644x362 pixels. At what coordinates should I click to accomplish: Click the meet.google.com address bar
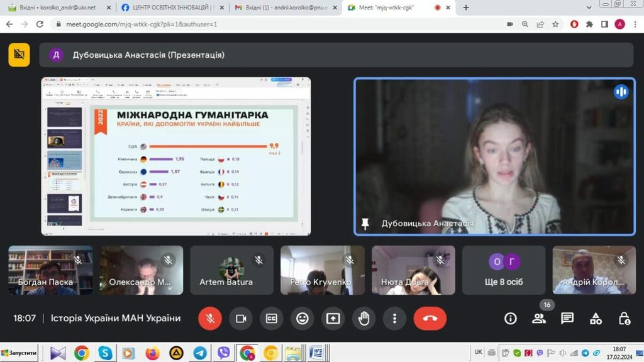(x=252, y=25)
